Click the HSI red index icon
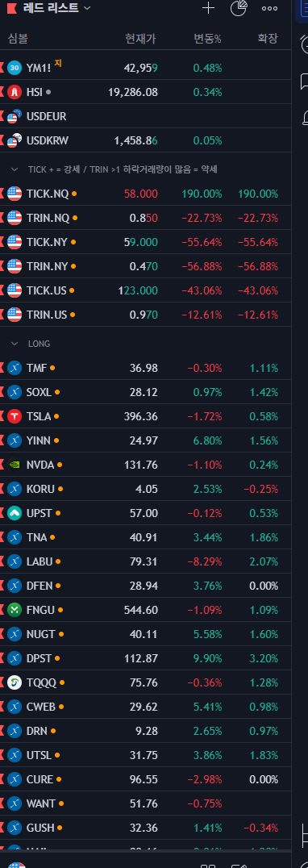 point(15,92)
